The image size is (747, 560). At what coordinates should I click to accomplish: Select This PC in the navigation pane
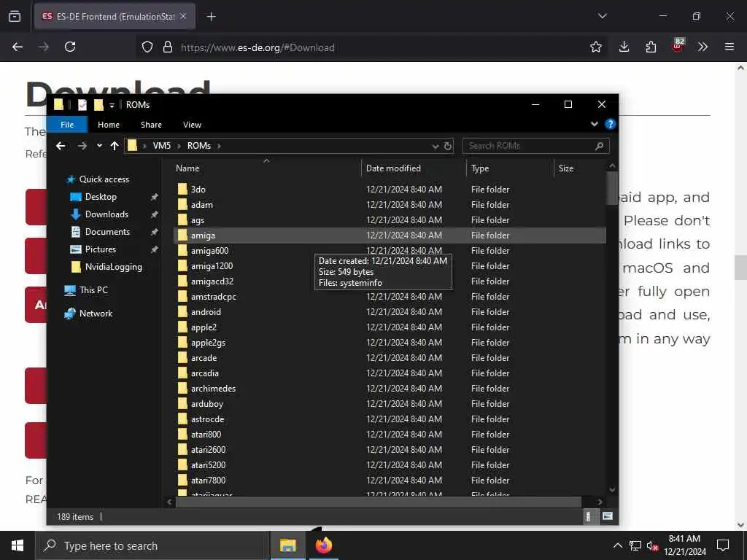(x=93, y=290)
